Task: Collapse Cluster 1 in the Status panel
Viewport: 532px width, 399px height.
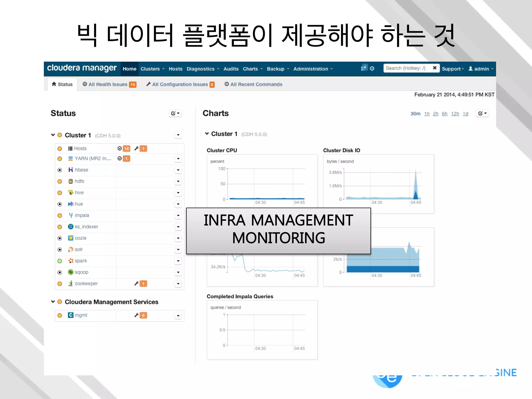Action: (53, 135)
